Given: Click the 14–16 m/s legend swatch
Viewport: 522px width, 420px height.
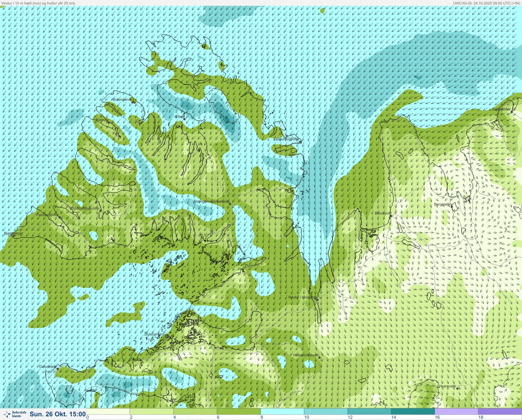Looking at the screenshot, I should point(413,411).
